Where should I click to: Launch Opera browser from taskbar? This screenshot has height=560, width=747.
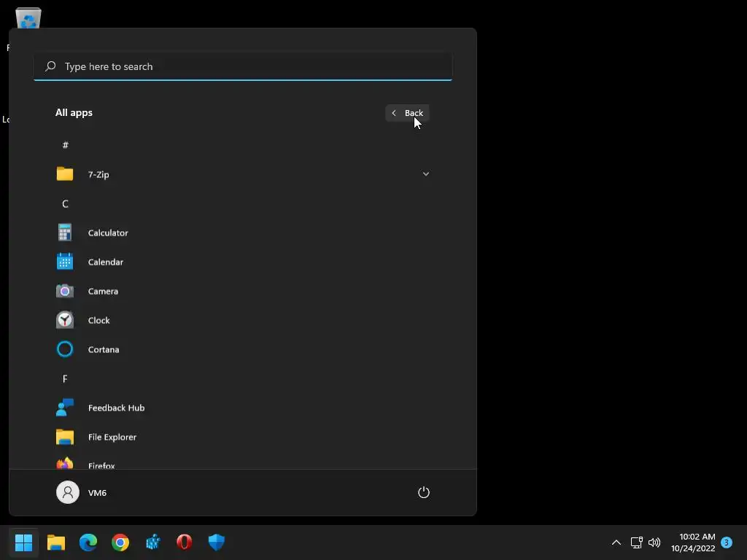[x=185, y=542]
